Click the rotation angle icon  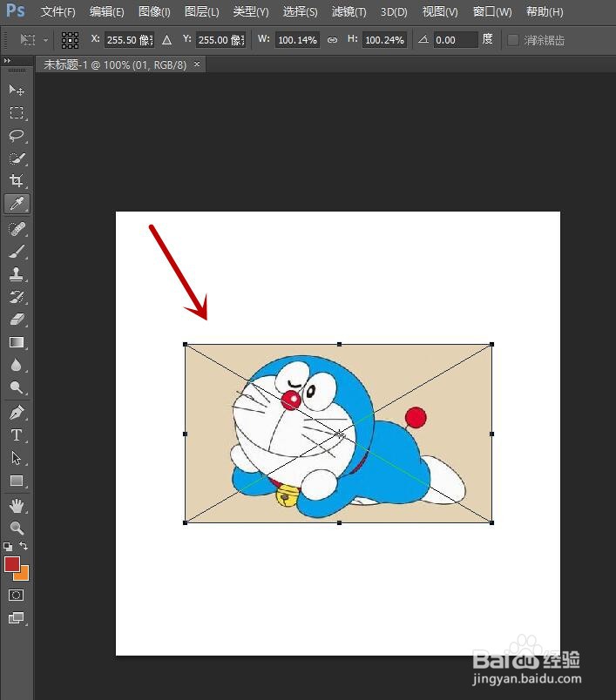tap(423, 40)
